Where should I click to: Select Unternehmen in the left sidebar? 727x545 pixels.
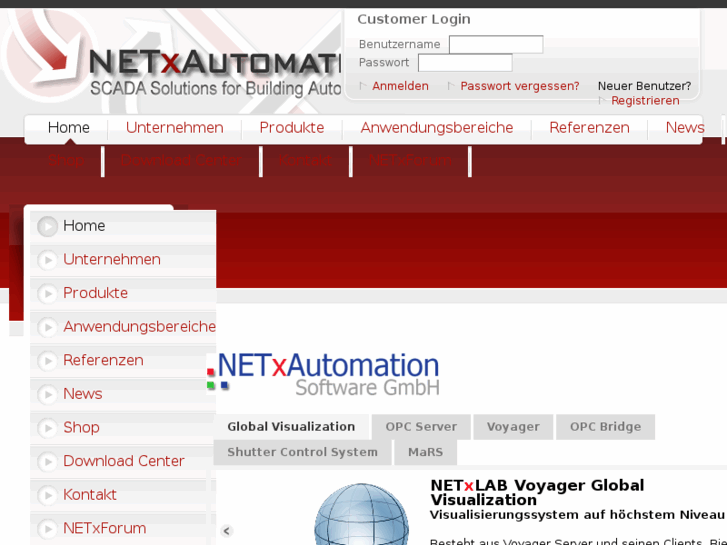[x=112, y=260]
